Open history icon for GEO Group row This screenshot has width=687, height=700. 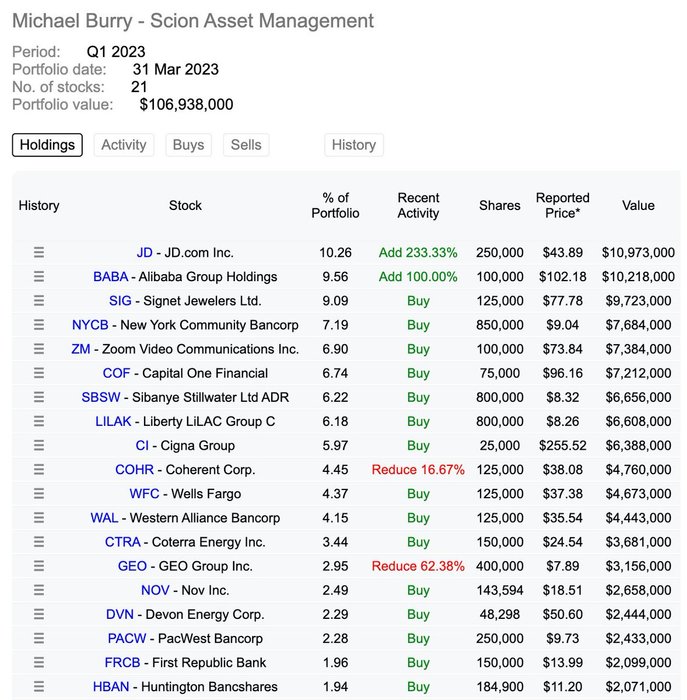pos(39,566)
